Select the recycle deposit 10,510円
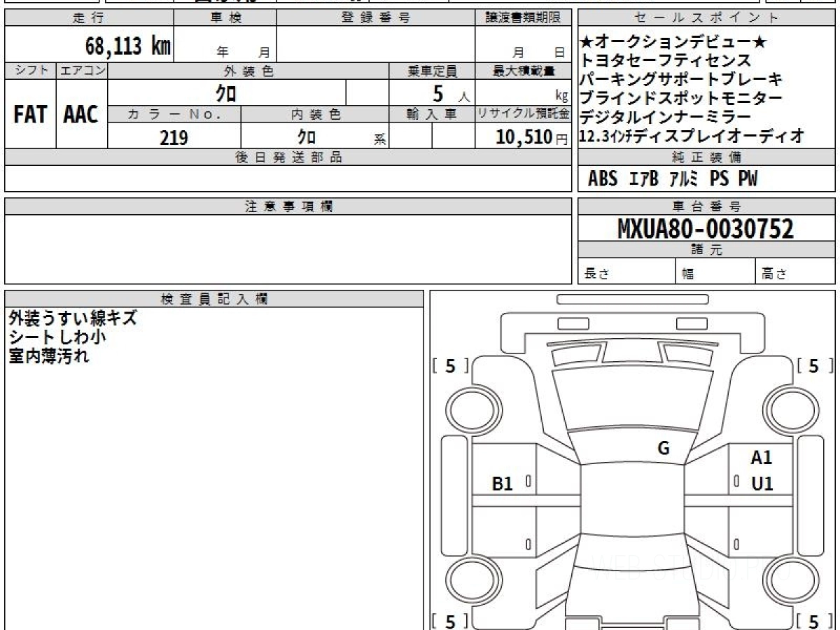The width and height of the screenshot is (840, 630). [533, 137]
